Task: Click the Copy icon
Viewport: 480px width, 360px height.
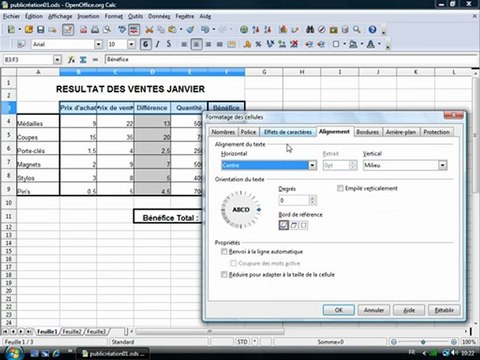Action: [161, 30]
